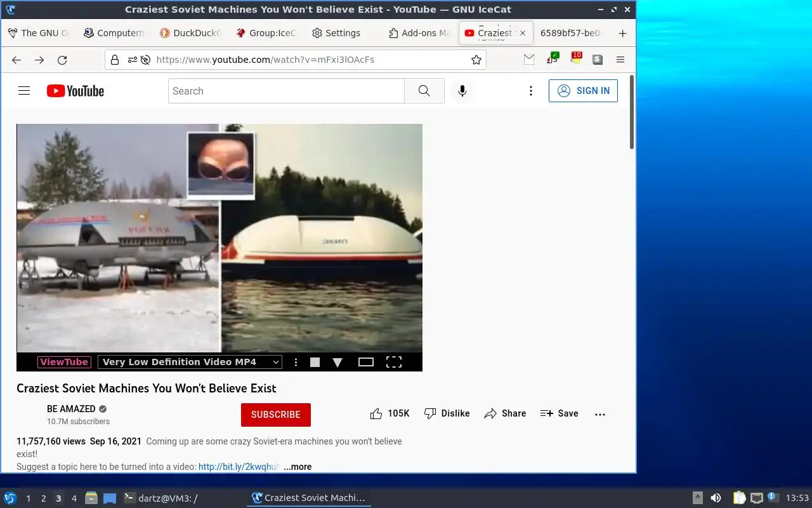The width and height of the screenshot is (812, 508).
Task: Click the permissions icon in address bar
Action: point(132,60)
